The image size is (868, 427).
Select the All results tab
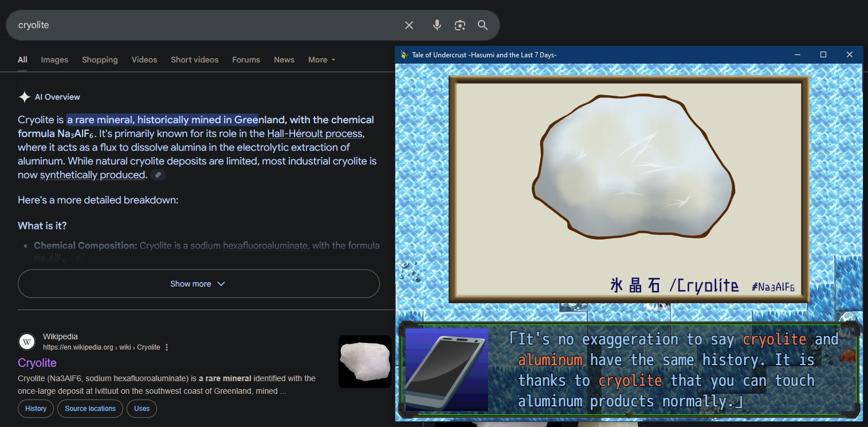coord(22,60)
